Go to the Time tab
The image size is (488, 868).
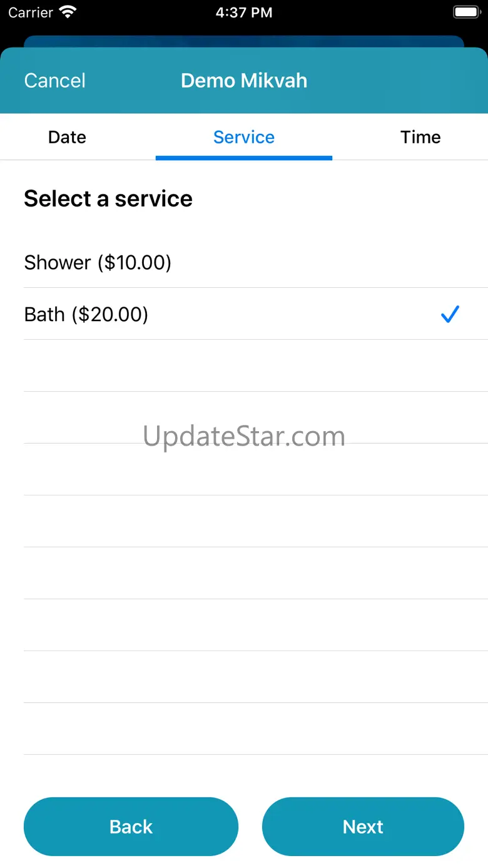420,137
